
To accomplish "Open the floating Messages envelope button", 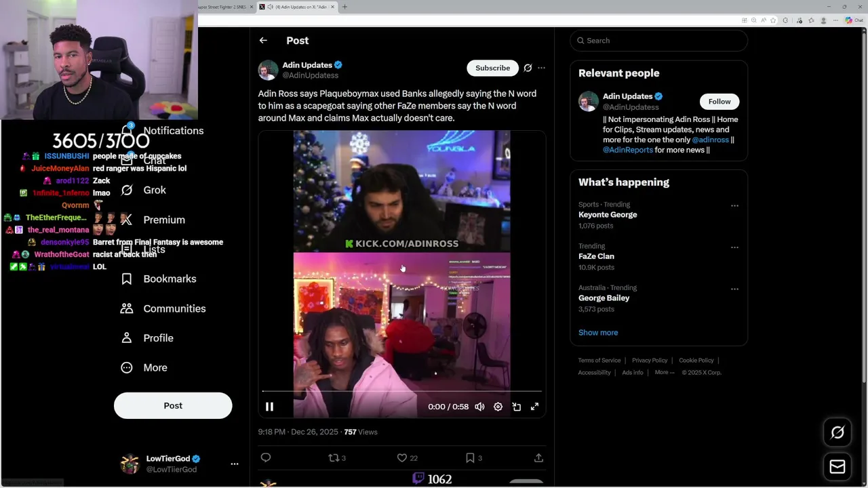I will (837, 467).
